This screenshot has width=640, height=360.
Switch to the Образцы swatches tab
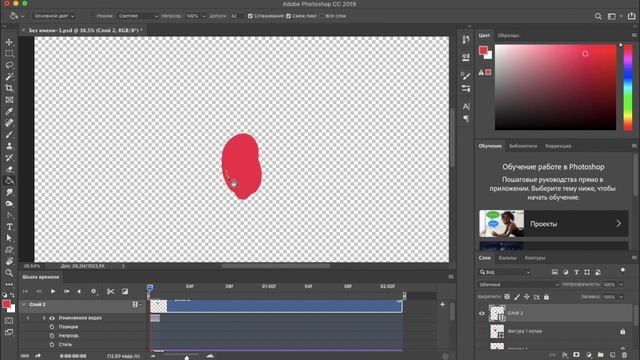[508, 36]
